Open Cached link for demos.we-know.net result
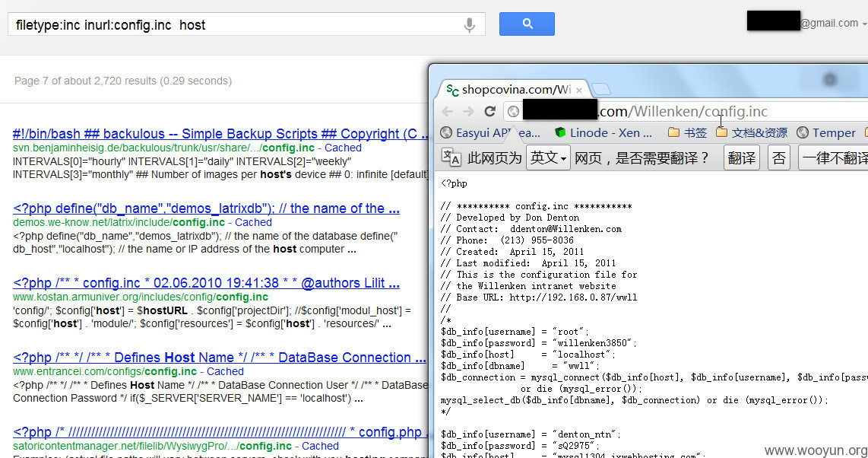This screenshot has height=458, width=868. (x=253, y=223)
